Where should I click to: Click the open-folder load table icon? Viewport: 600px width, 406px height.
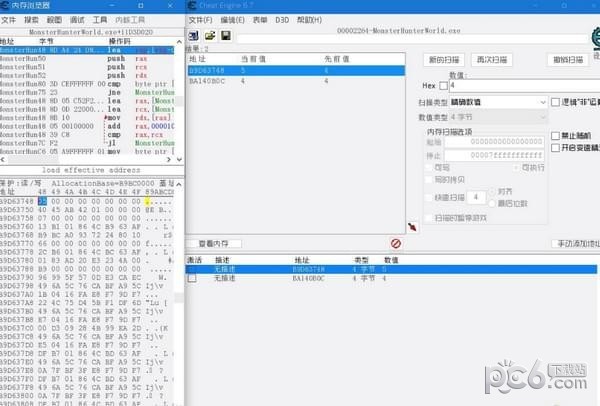tap(210, 36)
